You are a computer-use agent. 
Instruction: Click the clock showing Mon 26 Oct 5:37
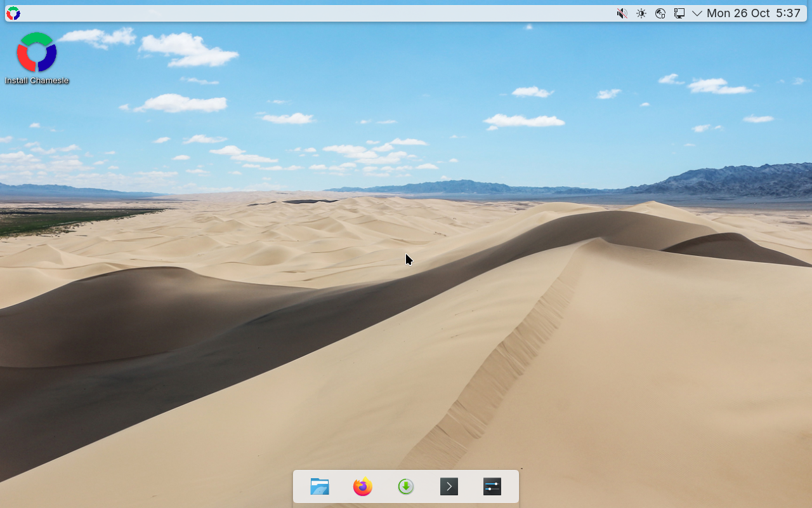(754, 13)
